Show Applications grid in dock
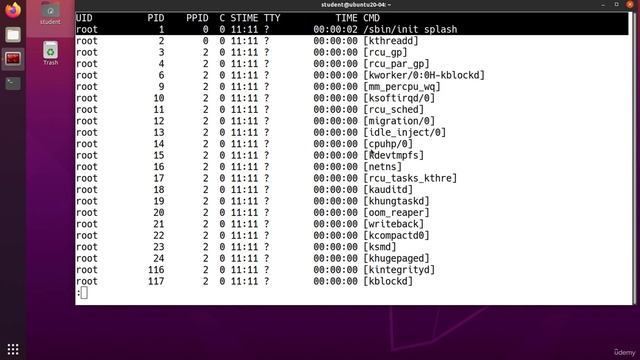This screenshot has width=640, height=360. coord(13,349)
